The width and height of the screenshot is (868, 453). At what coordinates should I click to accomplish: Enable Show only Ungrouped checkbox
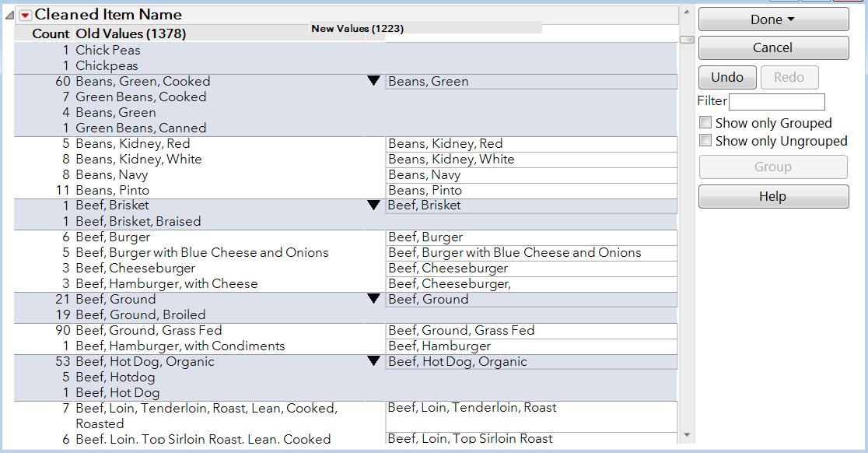pyautogui.click(x=705, y=141)
